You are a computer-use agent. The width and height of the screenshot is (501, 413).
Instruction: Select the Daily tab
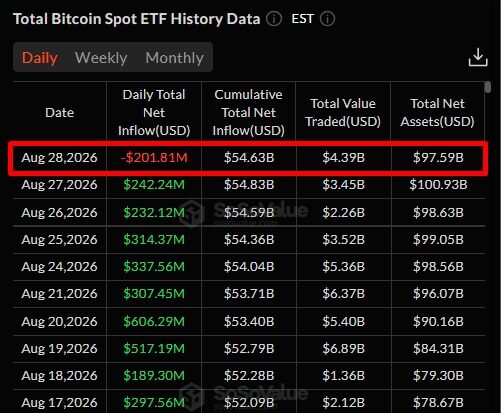40,58
